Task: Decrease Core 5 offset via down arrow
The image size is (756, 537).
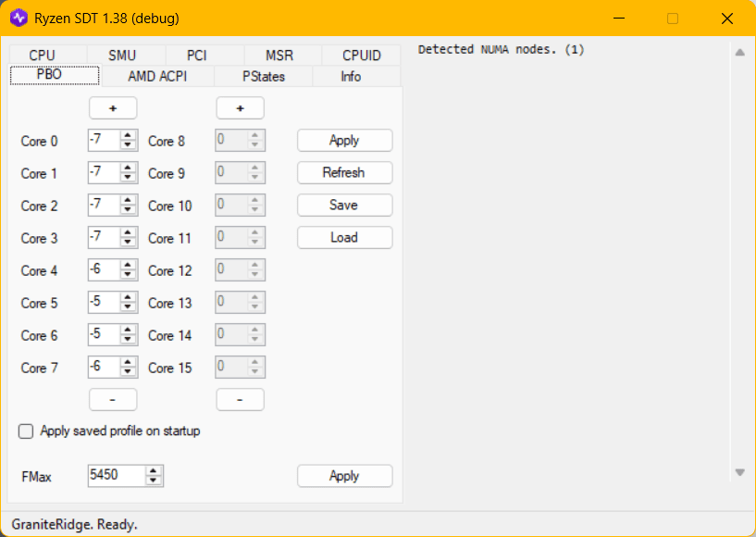Action: pos(128,306)
